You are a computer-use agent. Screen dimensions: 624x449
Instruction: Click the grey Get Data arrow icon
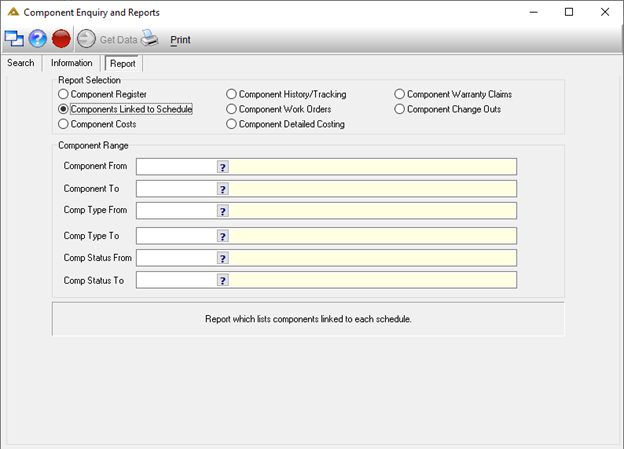[86, 39]
